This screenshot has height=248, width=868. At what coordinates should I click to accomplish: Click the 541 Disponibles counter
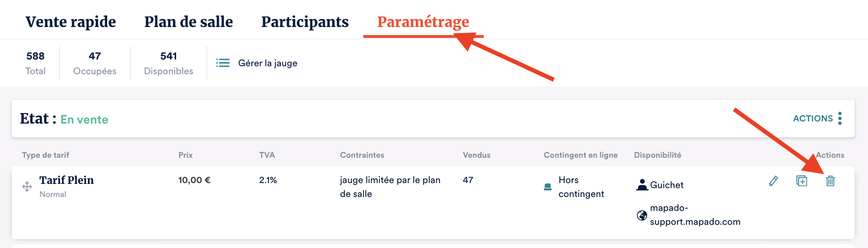click(x=168, y=63)
